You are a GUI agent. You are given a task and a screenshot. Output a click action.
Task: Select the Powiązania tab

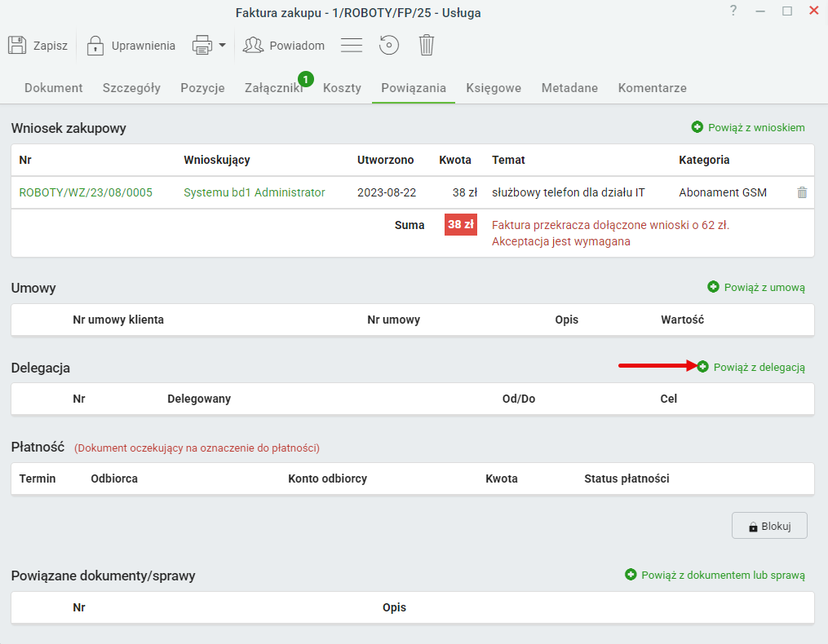pyautogui.click(x=414, y=88)
